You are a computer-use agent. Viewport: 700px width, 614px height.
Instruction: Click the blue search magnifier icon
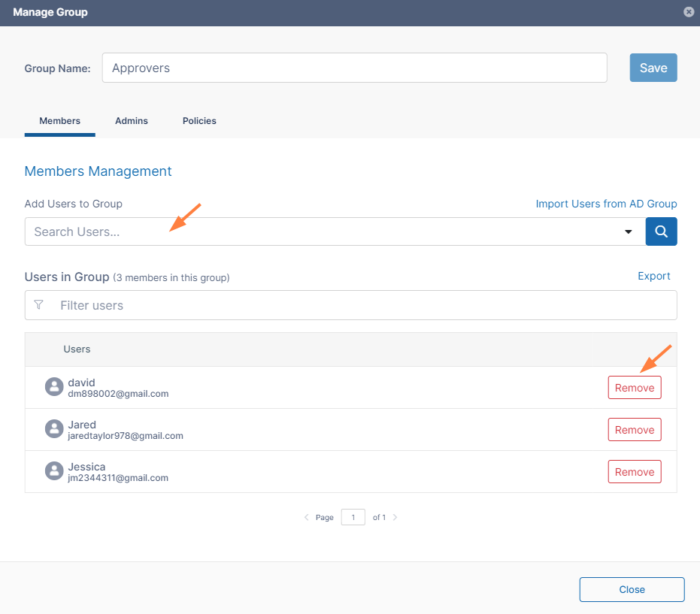click(x=661, y=231)
